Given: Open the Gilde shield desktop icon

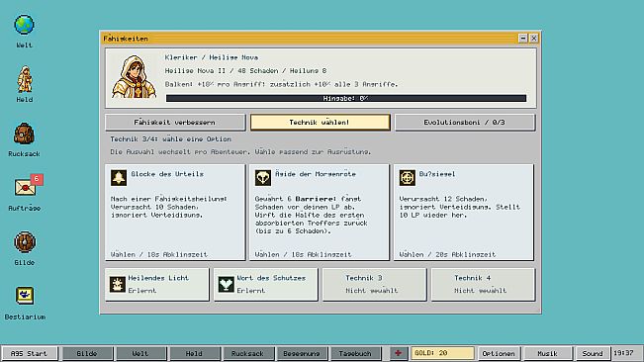Looking at the screenshot, I should tap(25, 242).
